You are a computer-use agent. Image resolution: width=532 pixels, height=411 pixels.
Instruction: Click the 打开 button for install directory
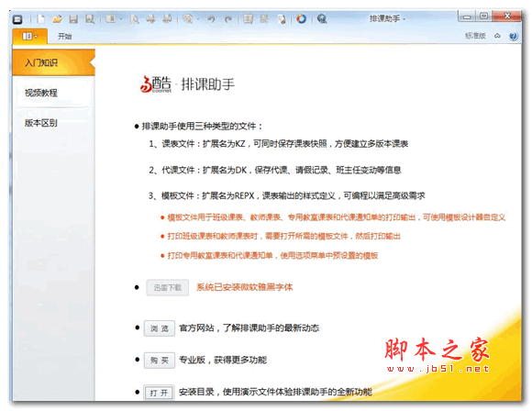[x=159, y=393]
